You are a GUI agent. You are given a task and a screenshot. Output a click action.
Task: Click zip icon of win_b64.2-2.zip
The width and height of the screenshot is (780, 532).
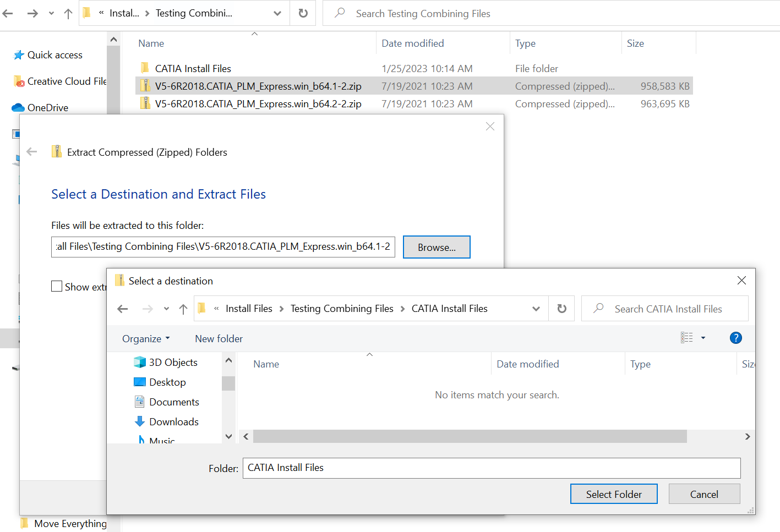point(145,103)
